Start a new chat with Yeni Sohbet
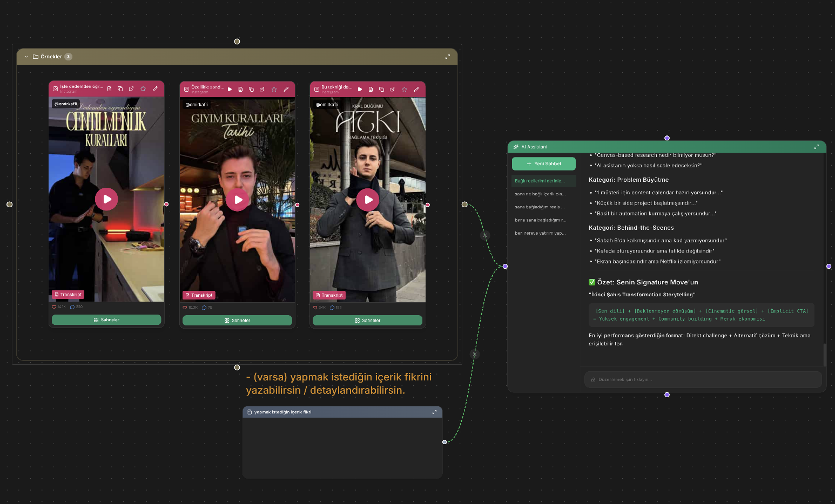Viewport: 835px width, 504px height. [543, 164]
